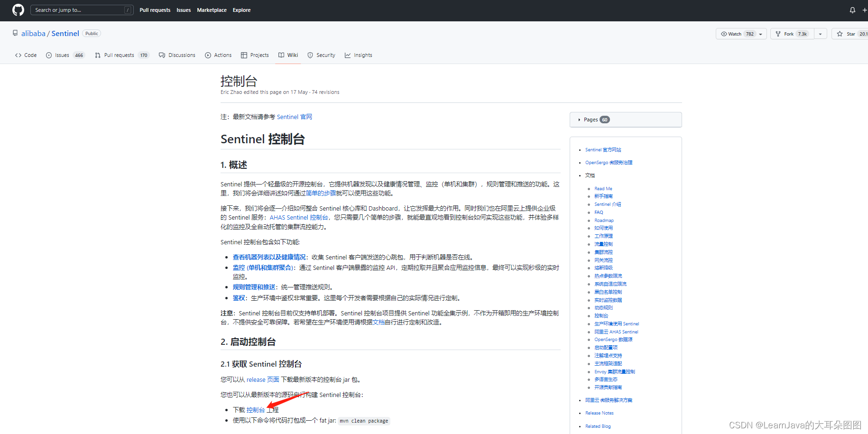Open the Roadmap sidebar link
The image size is (868, 434).
coord(604,221)
